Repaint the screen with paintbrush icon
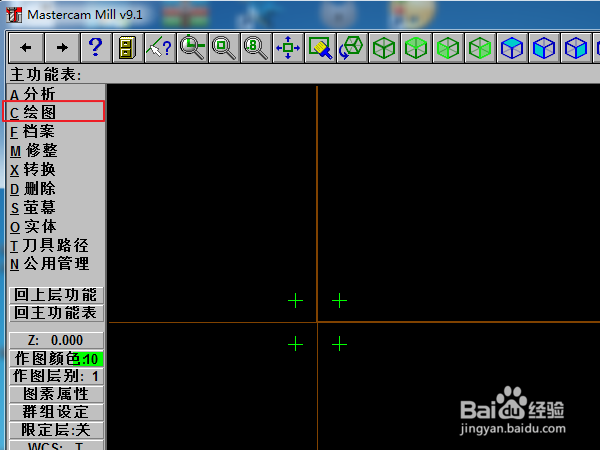The width and height of the screenshot is (600, 450). 320,48
